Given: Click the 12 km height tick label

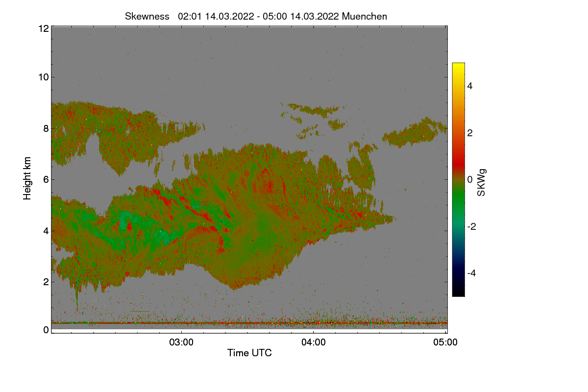Looking at the screenshot, I should [x=43, y=28].
